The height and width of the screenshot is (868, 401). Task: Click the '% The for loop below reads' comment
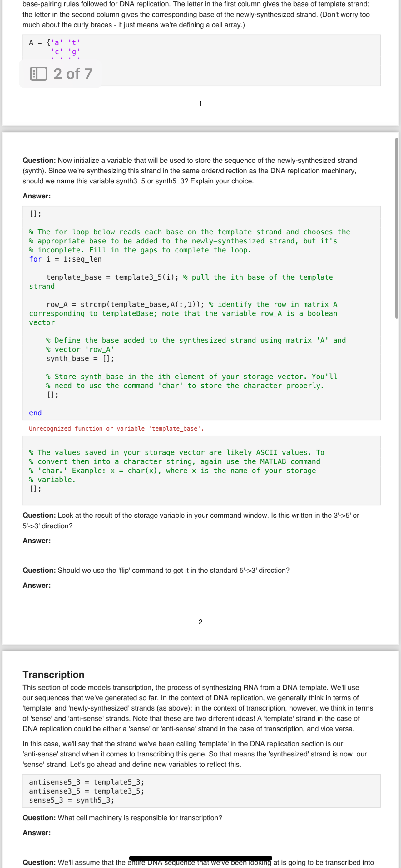click(x=190, y=232)
